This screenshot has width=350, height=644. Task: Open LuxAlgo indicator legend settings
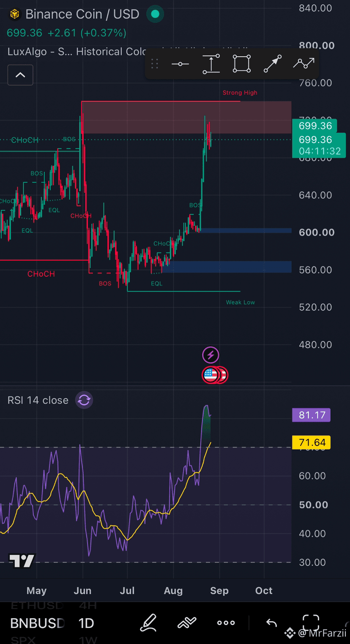[x=77, y=52]
